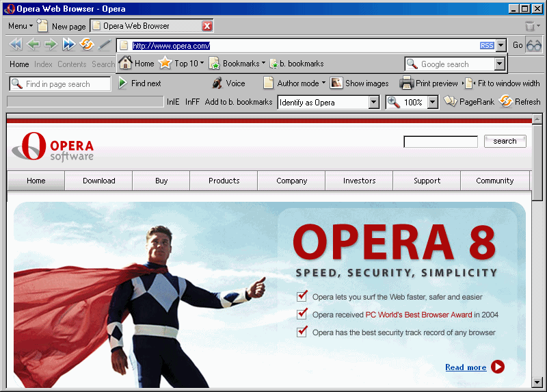This screenshot has height=392, width=547.
Task: Toggle Show images icon
Action: pyautogui.click(x=336, y=83)
